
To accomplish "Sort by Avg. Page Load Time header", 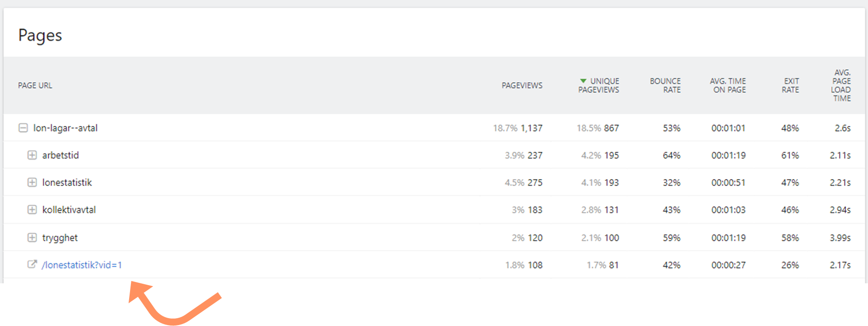I will [841, 85].
